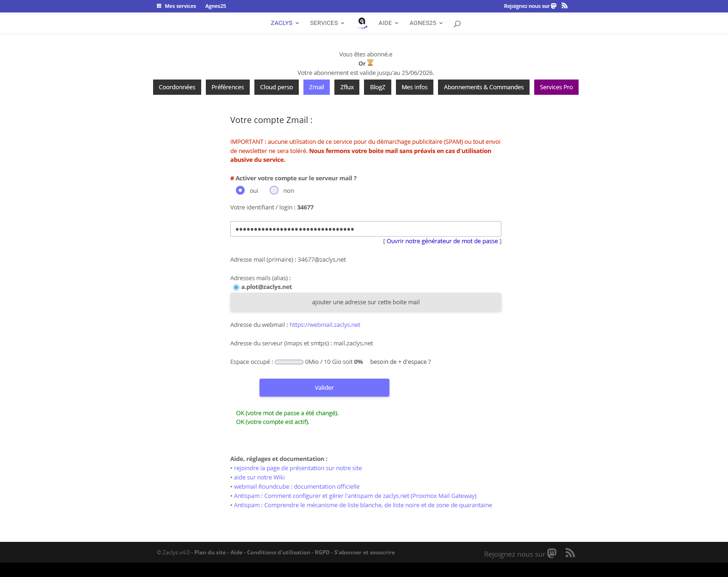This screenshot has height=577, width=728.
Task: Open the password generator link
Action: tap(442, 241)
